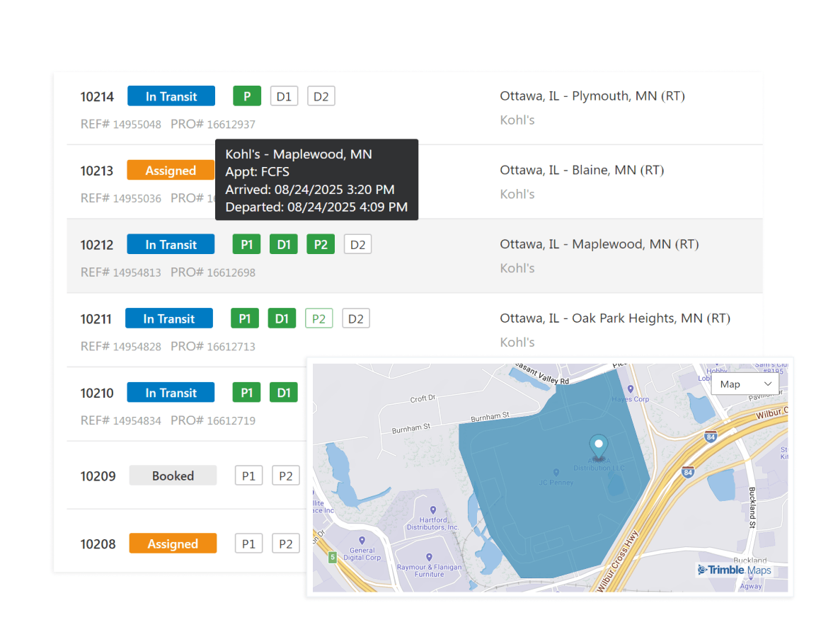Click Kohl's customer name under the Maplewood, MN (RT) route

517,268
